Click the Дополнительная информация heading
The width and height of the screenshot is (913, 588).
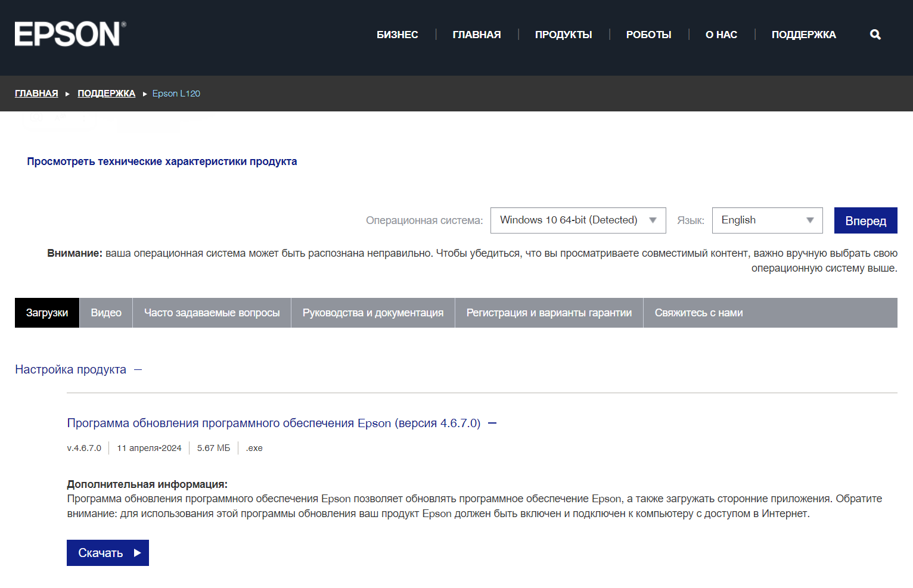coord(147,484)
